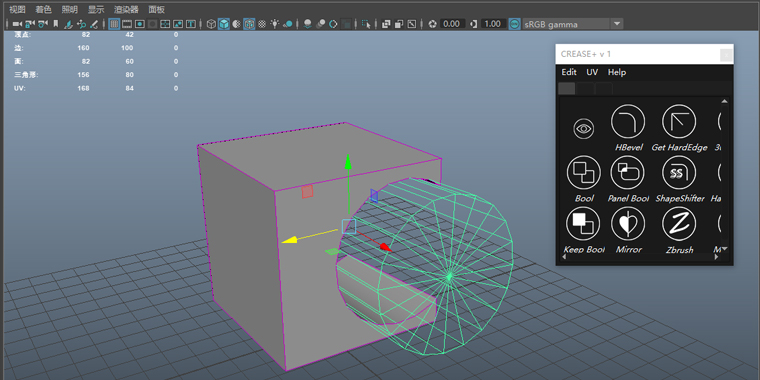Click the green Y-axis move manipulator arrow
Image resolution: width=760 pixels, height=380 pixels.
(348, 161)
